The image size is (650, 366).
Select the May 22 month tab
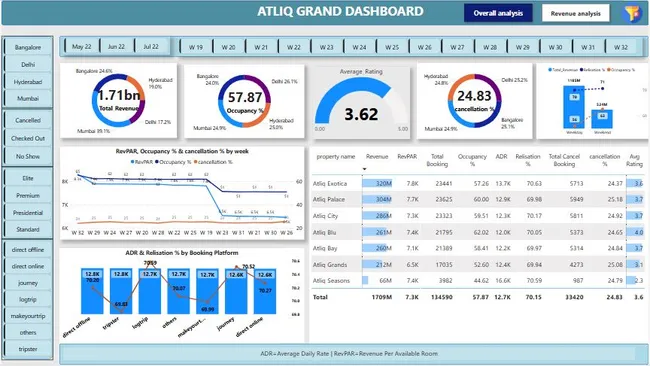tap(82, 46)
